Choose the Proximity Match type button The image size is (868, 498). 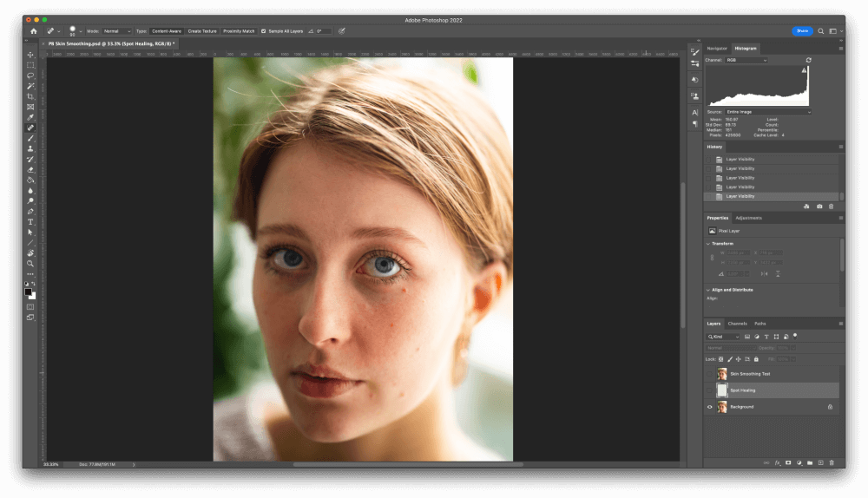[x=239, y=31]
